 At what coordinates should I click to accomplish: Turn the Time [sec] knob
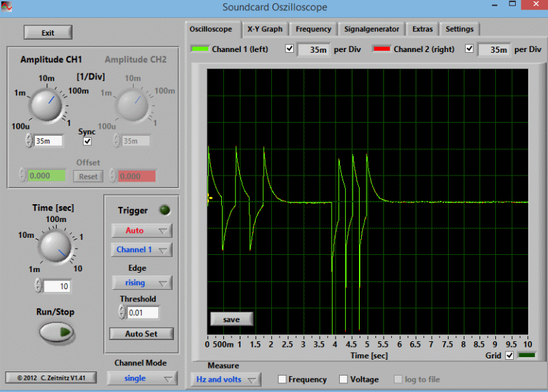55,246
